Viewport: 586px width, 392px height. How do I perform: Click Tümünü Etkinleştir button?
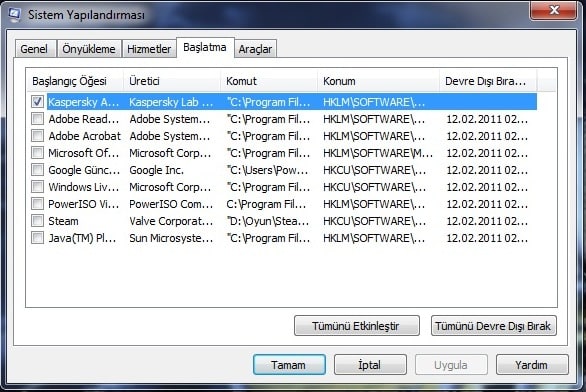tap(357, 326)
